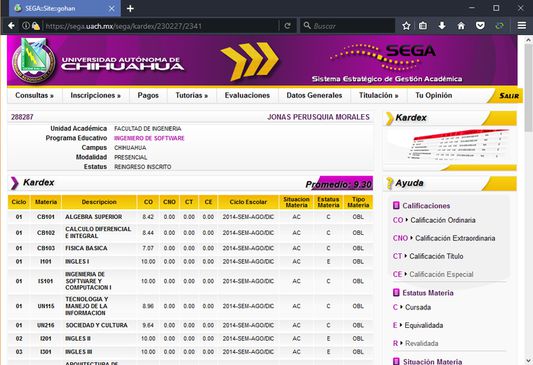Bookmark this page with the star icon
The image size is (533, 365).
click(x=406, y=26)
